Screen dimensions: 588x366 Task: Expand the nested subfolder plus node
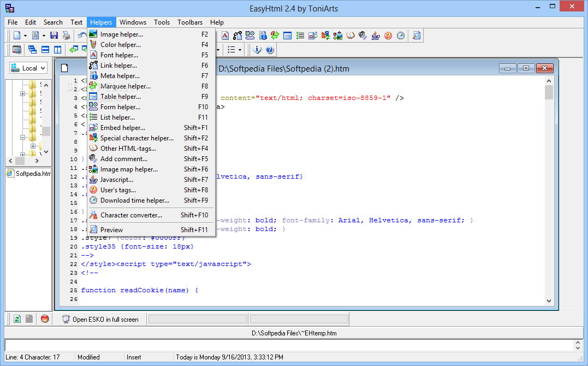coord(33,146)
